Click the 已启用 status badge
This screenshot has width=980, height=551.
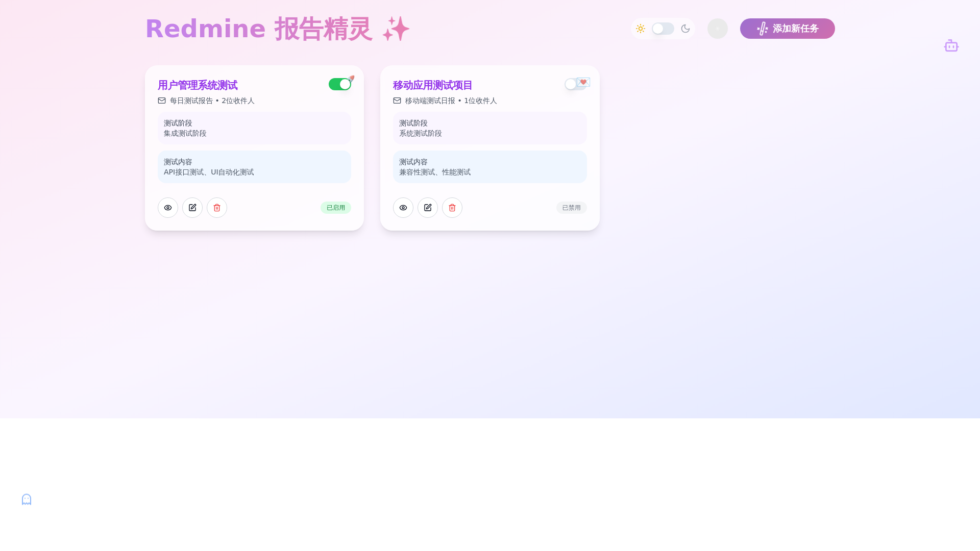336,208
